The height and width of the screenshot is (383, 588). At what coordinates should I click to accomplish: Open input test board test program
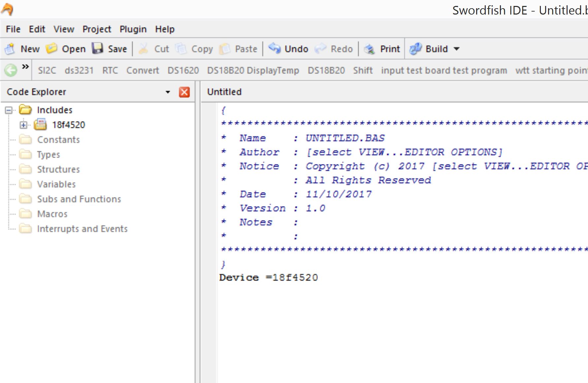tap(444, 70)
